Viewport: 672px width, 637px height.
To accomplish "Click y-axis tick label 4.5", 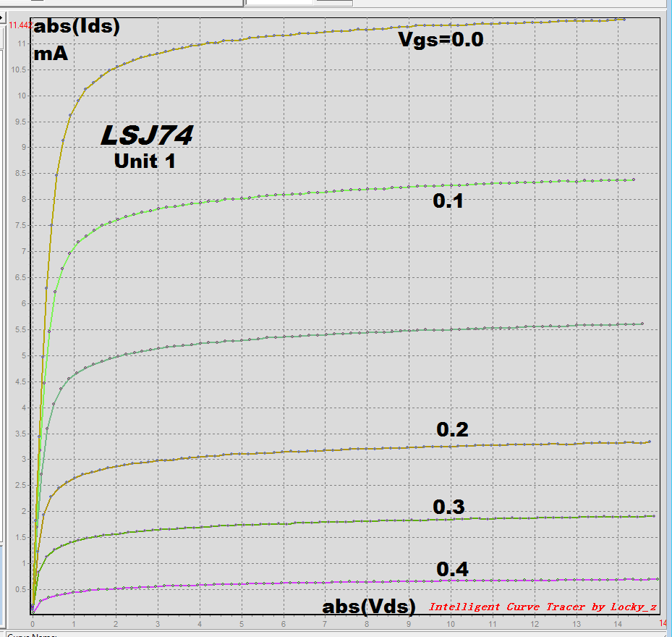I will (20, 381).
